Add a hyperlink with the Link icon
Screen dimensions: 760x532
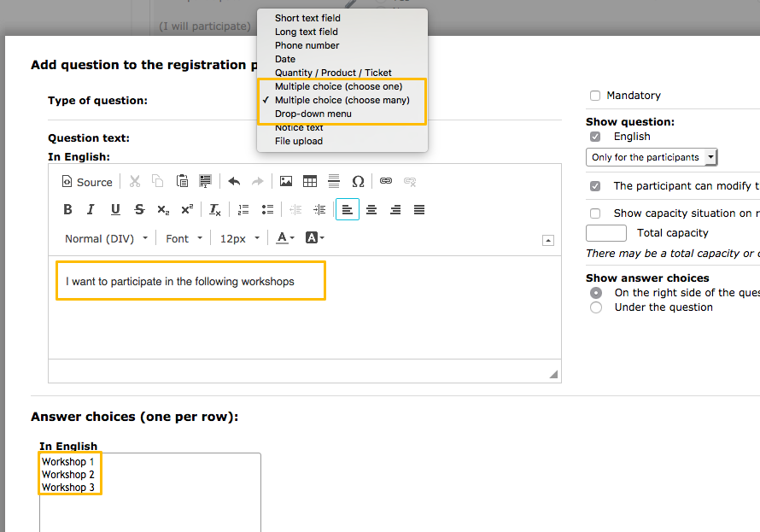point(386,181)
